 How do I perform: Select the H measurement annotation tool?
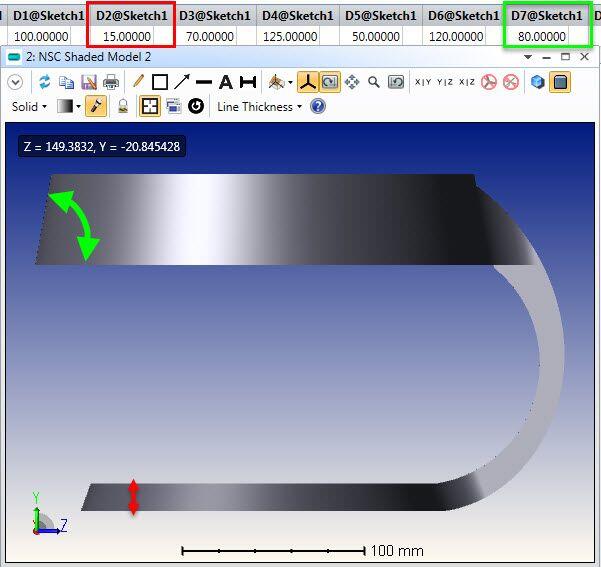coord(248,82)
